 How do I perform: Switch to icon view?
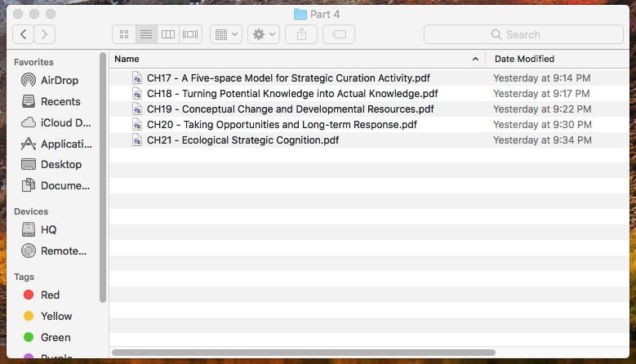[x=124, y=34]
